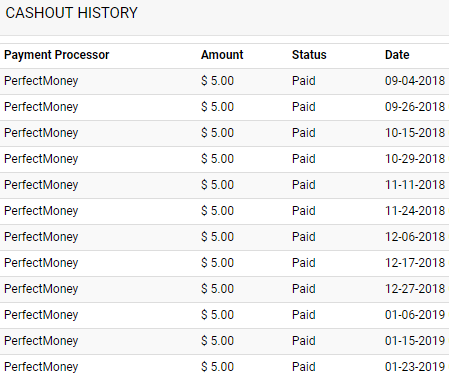Click the Status column header
The image size is (449, 377).
[x=309, y=55]
